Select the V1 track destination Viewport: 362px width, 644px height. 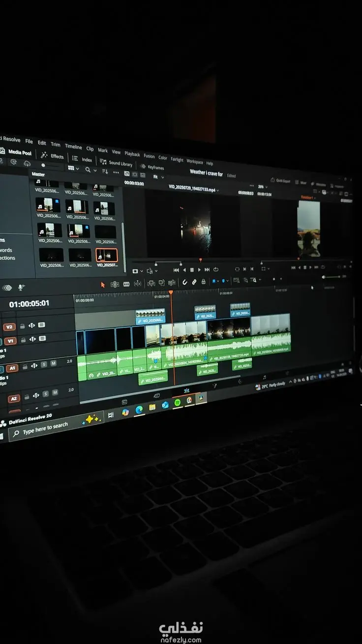click(x=10, y=341)
